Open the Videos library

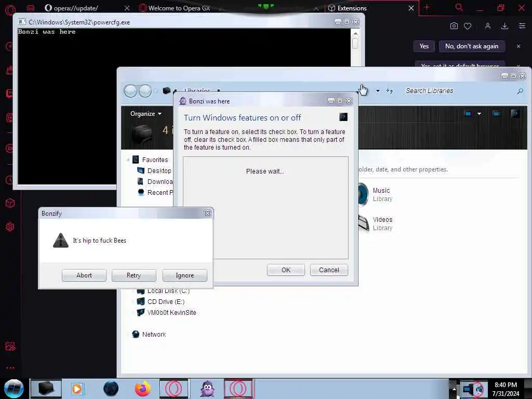point(375,223)
